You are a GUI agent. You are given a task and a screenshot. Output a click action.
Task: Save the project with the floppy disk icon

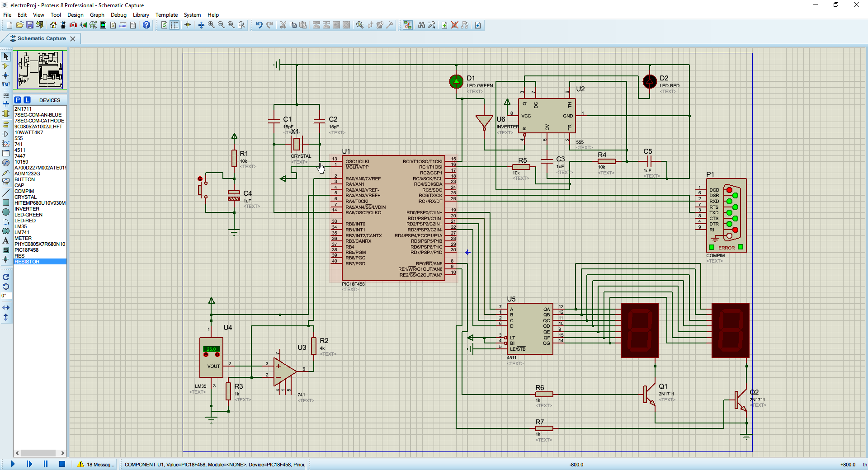[29, 25]
